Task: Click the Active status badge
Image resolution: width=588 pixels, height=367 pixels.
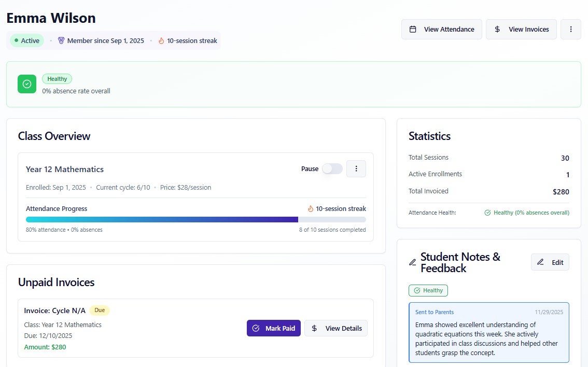Action: (26, 40)
